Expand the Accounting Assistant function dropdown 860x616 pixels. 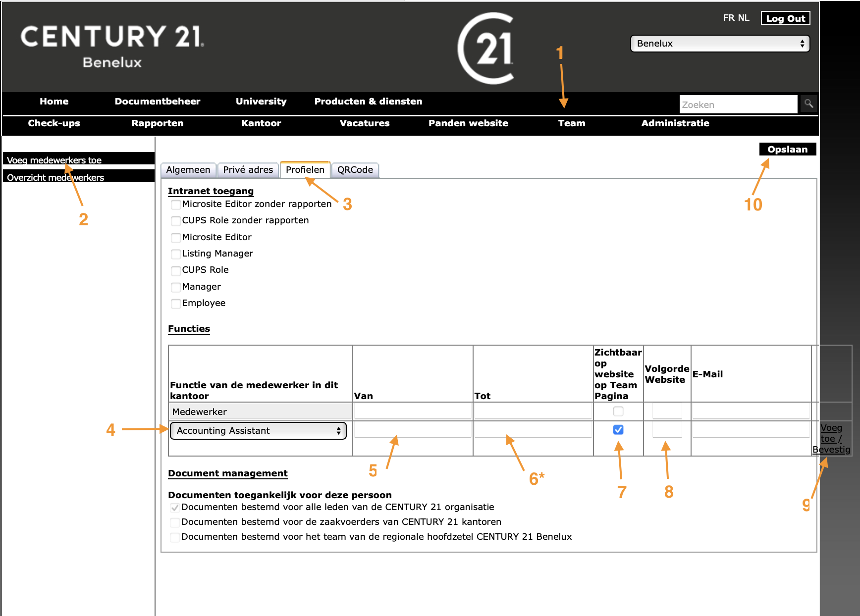[x=258, y=431]
